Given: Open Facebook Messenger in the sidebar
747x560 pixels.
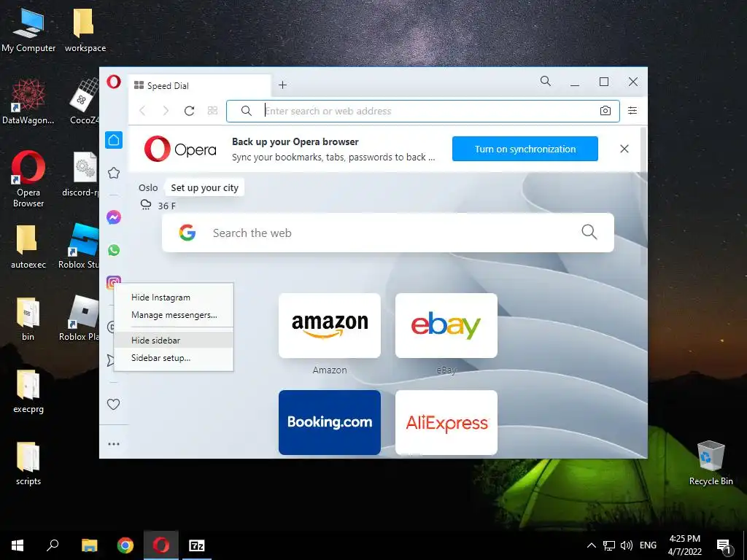Looking at the screenshot, I should [x=113, y=217].
